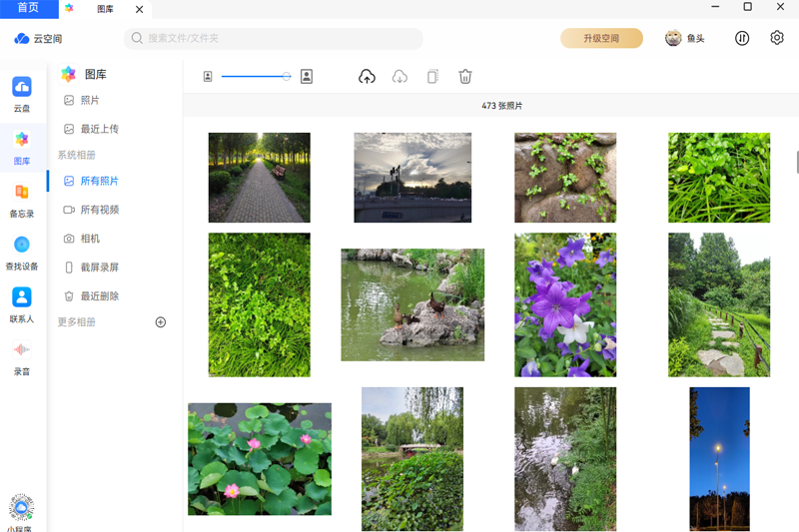Open 联系人 contacts in sidebar
Image resolution: width=799 pixels, height=532 pixels.
[x=22, y=304]
